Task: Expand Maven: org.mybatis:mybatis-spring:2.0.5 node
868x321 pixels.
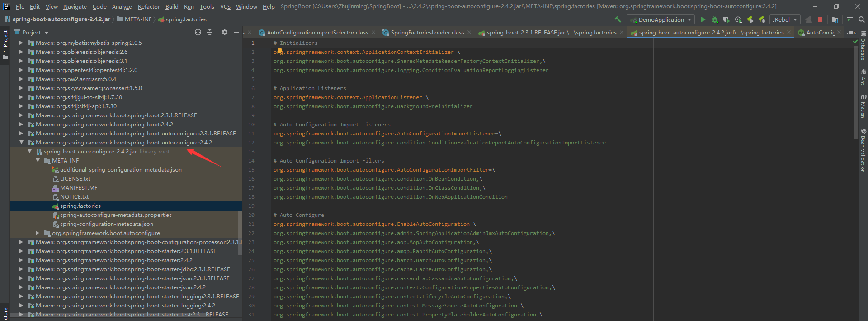Action: (x=21, y=43)
